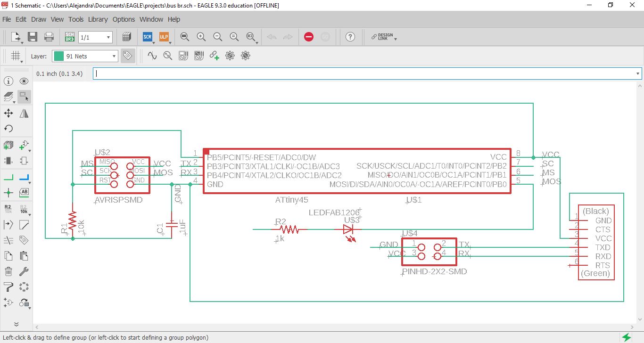Click the green 91 Nets layer color swatch
Viewport: 644px width, 343px height.
coord(59,56)
